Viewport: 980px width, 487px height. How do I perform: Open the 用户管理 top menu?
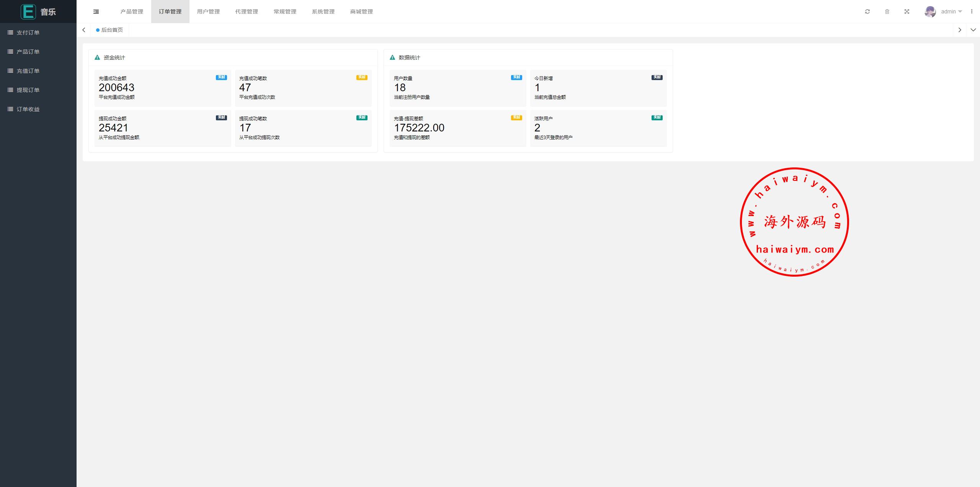click(208, 11)
